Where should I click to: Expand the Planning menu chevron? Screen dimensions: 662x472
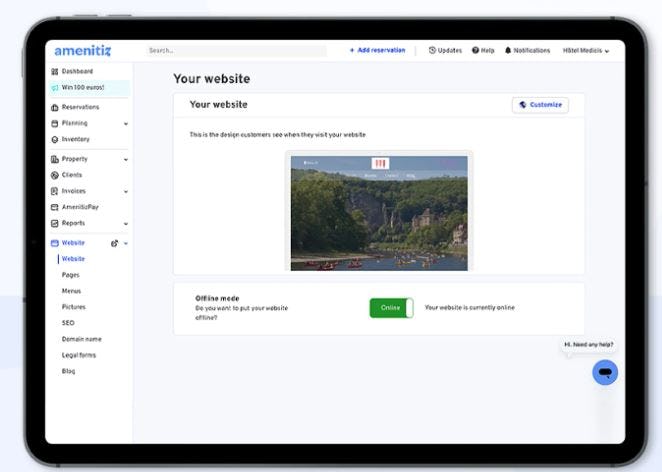pos(126,124)
